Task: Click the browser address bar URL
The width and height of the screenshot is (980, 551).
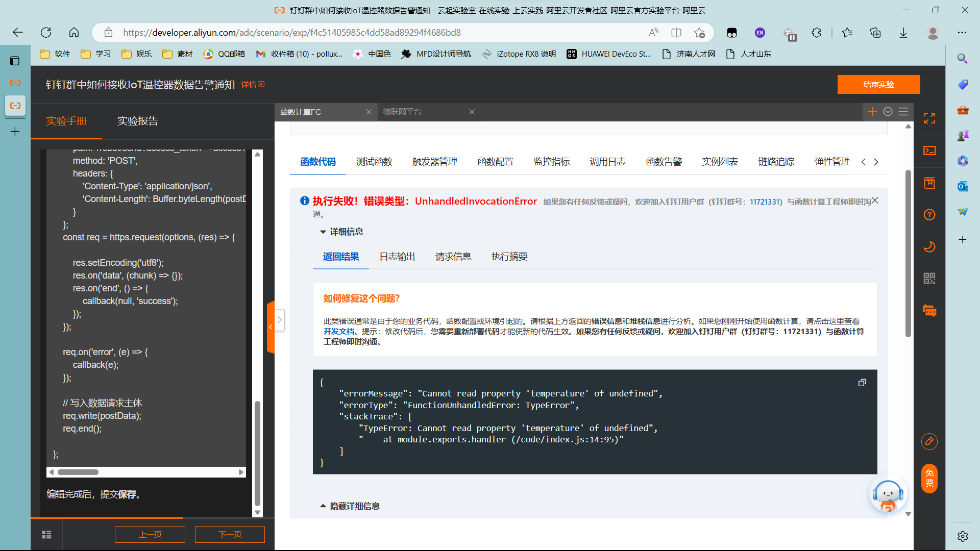Action: coord(292,33)
